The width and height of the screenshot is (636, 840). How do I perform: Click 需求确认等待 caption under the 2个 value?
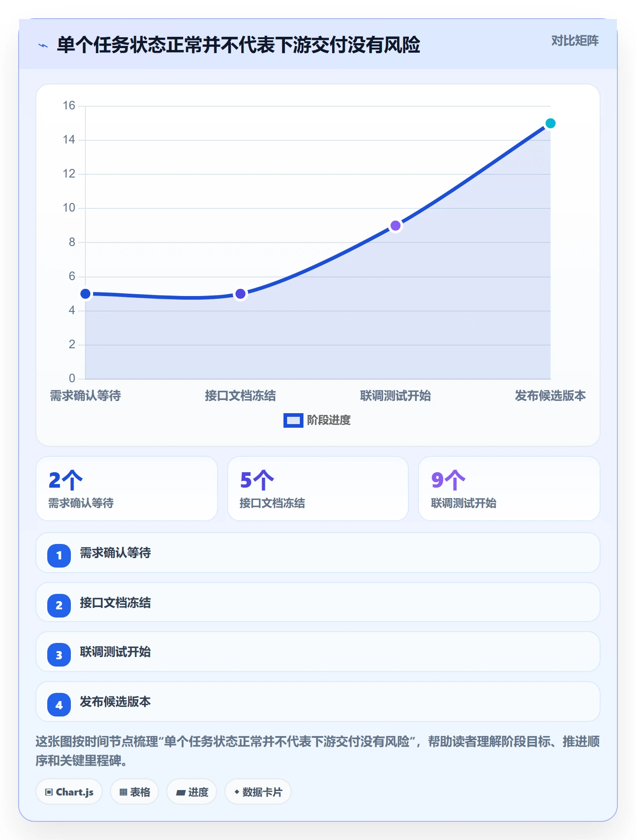coord(81,503)
